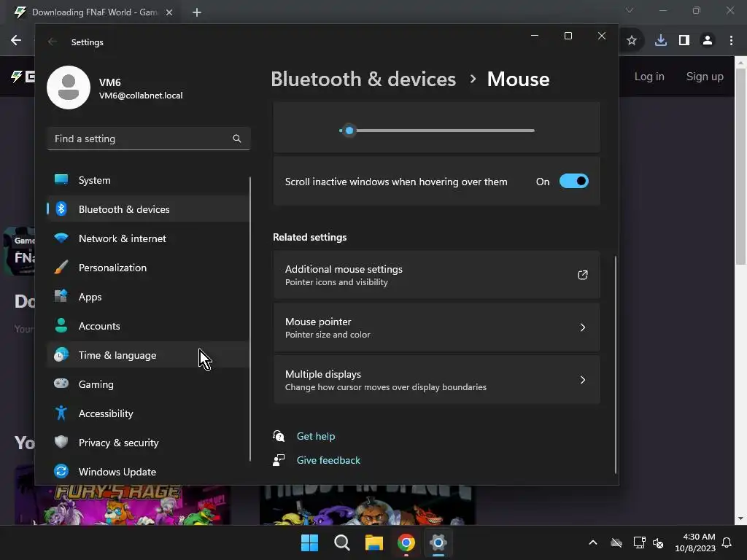747x560 pixels.
Task: Go to Personalization settings
Action: pyautogui.click(x=147, y=268)
